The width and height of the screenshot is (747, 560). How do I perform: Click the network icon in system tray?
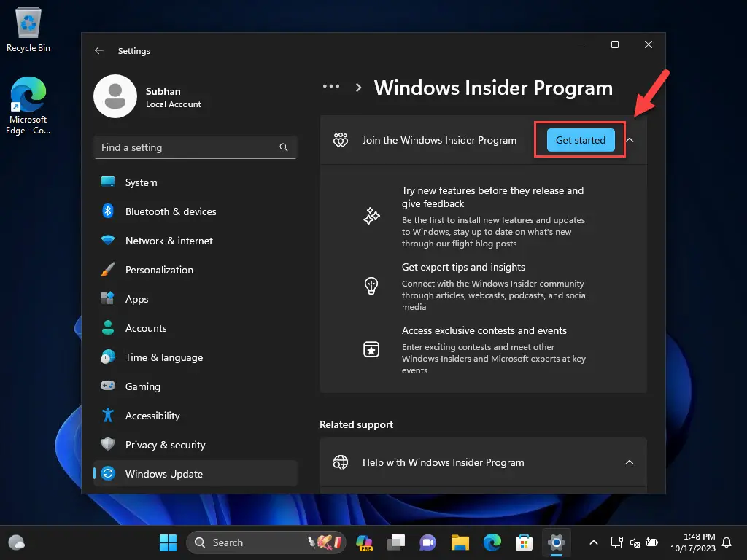617,542
